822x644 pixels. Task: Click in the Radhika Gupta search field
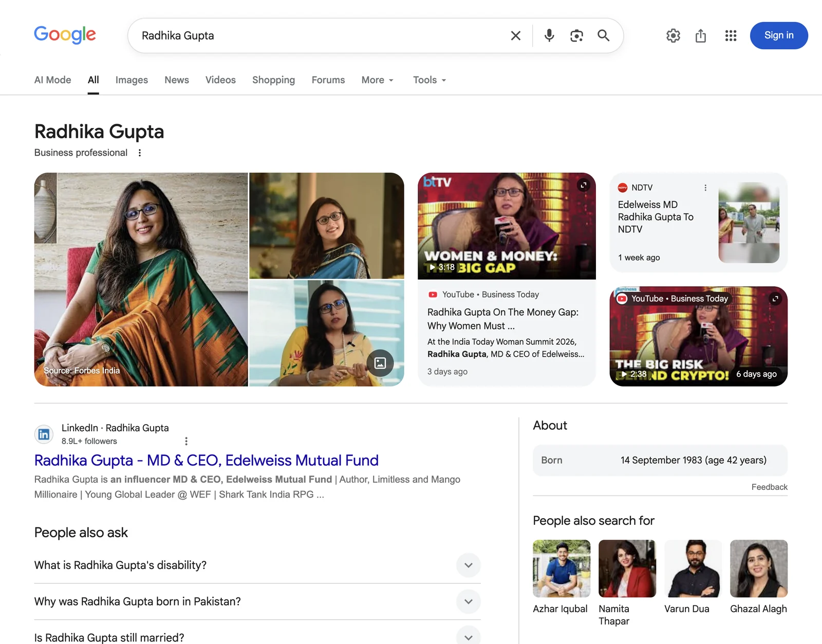[x=319, y=35]
